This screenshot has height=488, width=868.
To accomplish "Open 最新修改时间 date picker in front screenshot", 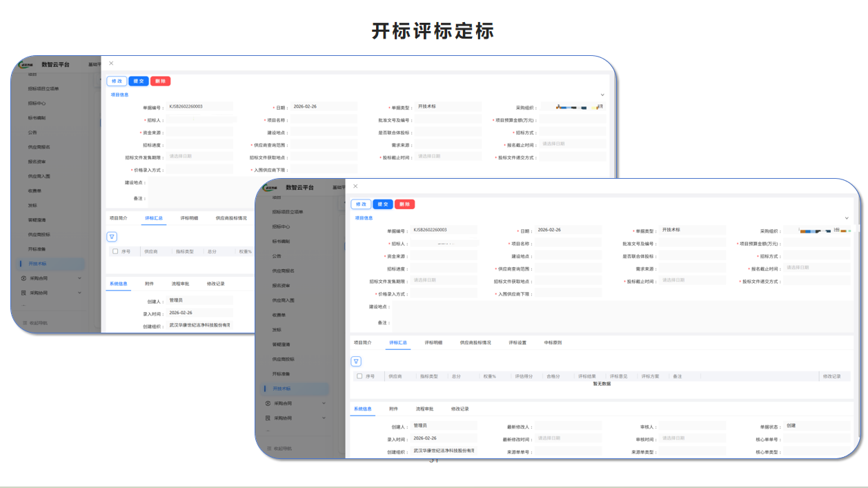I will tap(567, 438).
